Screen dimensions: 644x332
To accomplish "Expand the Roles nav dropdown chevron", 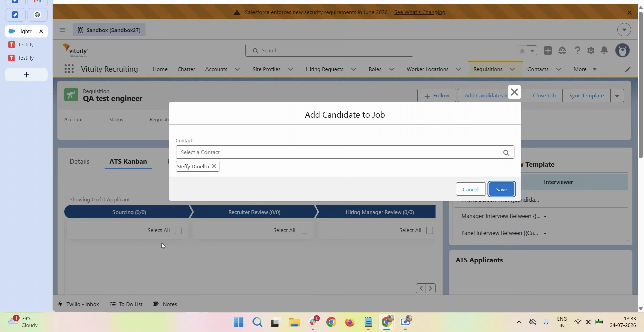I will (x=392, y=69).
